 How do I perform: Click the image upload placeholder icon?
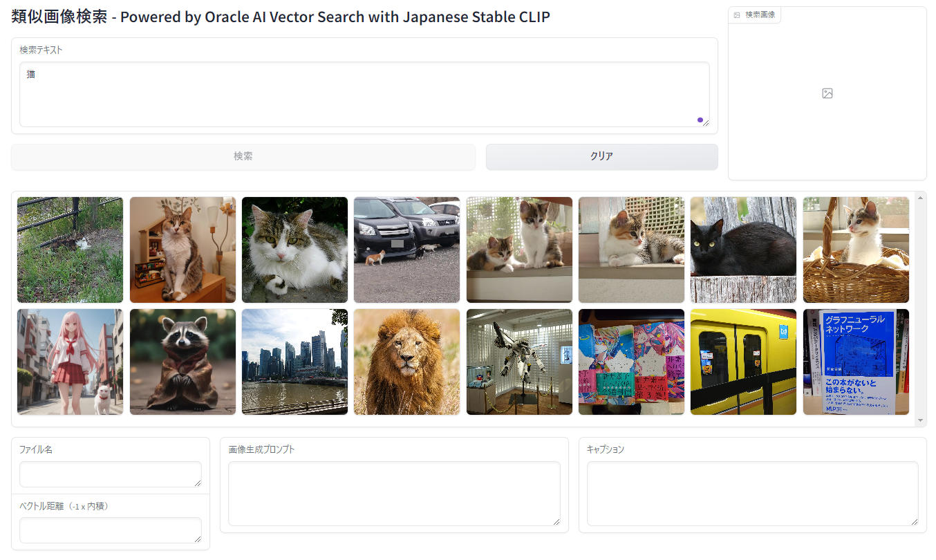[x=827, y=93]
